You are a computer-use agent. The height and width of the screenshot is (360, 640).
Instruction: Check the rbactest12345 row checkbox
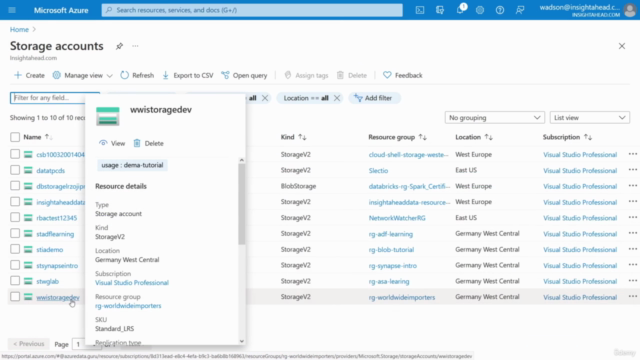15,218
